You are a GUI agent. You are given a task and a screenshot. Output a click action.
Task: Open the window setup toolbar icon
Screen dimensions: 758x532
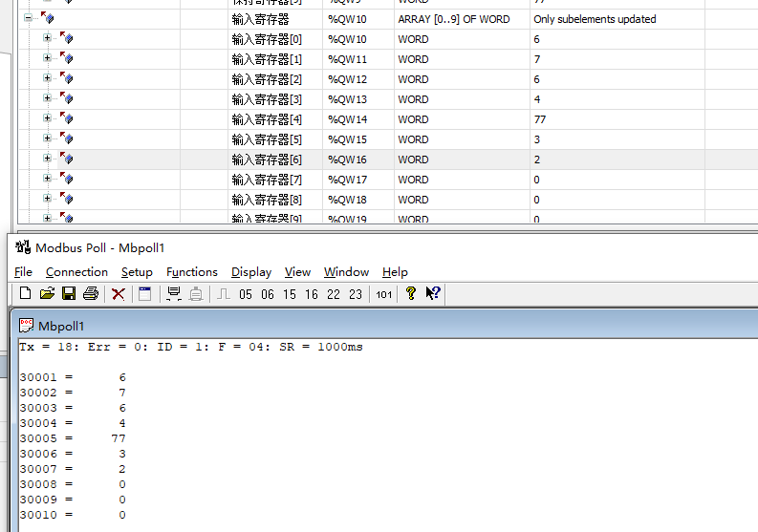point(144,294)
